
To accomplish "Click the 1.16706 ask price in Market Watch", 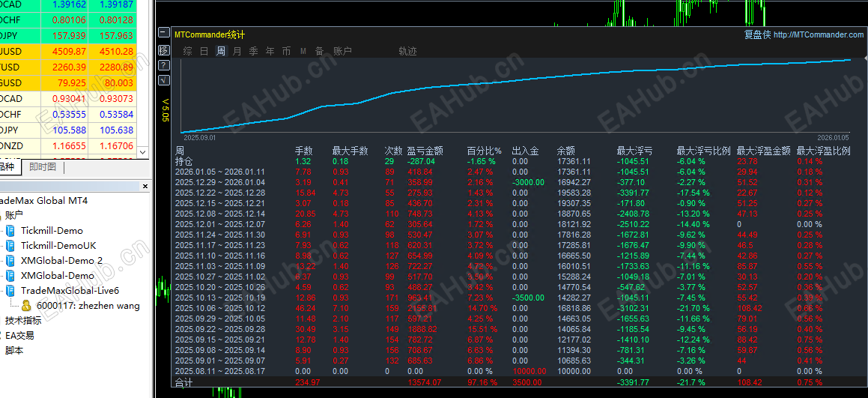I will pyautogui.click(x=116, y=146).
